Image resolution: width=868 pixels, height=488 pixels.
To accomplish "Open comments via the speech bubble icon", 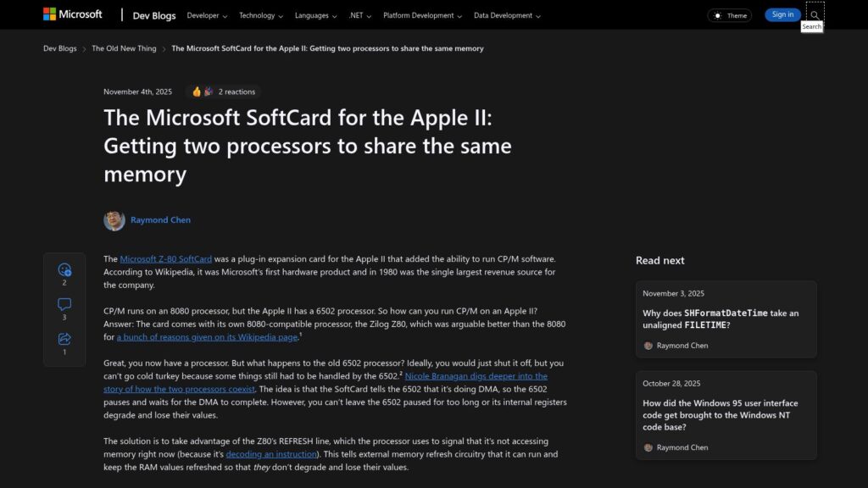I will [x=64, y=303].
